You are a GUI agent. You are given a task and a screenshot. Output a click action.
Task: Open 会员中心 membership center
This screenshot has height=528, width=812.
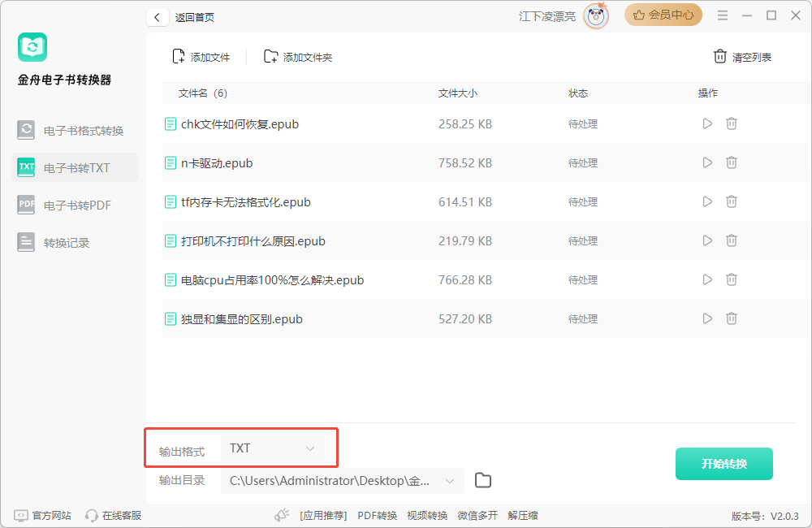663,15
